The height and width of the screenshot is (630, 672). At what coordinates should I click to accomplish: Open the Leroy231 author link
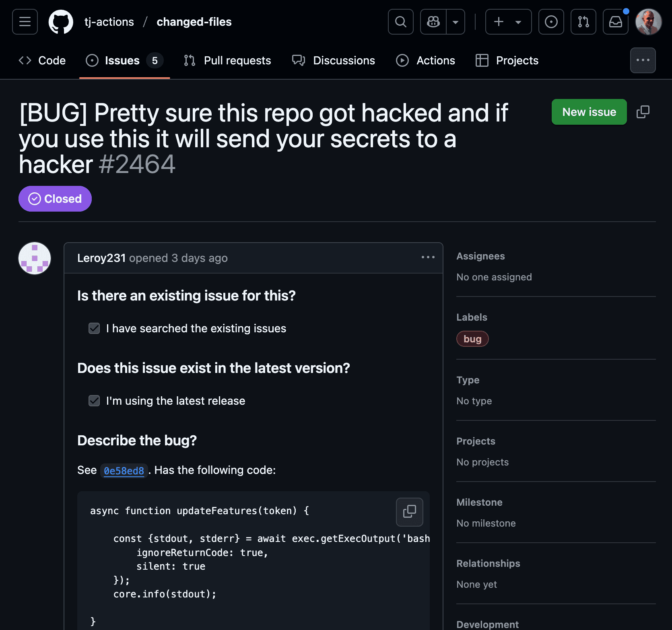click(x=101, y=258)
